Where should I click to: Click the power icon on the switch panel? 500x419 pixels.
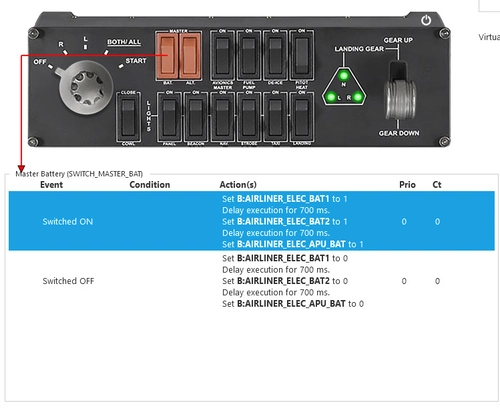tap(426, 20)
